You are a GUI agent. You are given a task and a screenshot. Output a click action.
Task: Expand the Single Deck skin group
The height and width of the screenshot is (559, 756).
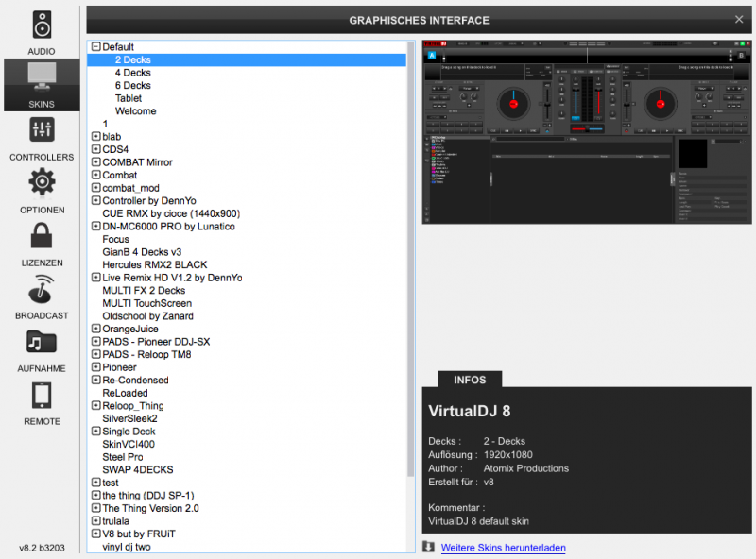(x=96, y=431)
